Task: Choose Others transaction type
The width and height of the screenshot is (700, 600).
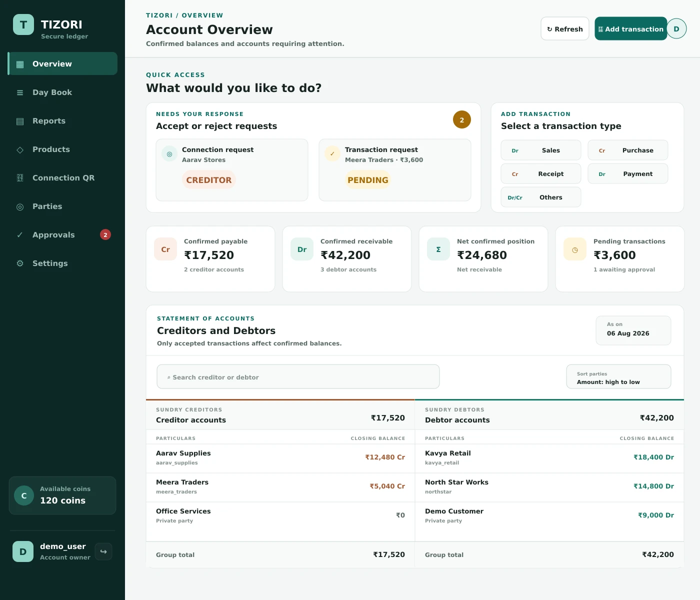Action: coord(541,197)
